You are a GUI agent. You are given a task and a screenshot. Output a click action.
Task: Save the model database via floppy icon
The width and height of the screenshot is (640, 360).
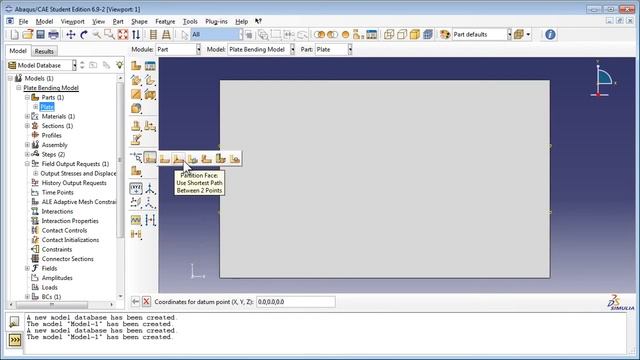(40, 35)
